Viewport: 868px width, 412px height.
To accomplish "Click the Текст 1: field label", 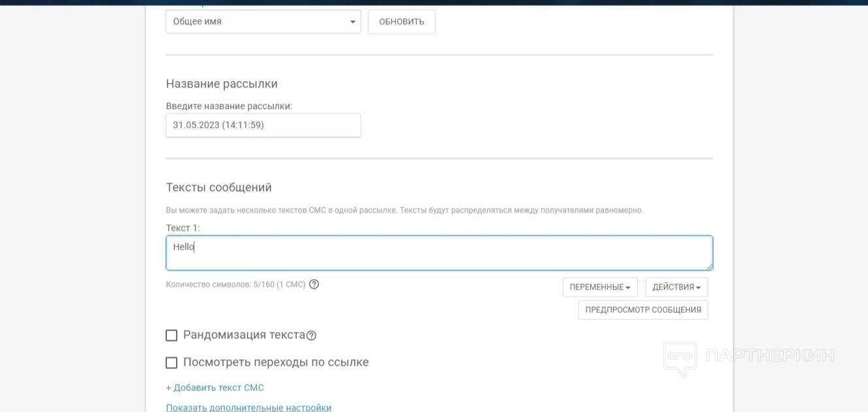I will click(183, 228).
